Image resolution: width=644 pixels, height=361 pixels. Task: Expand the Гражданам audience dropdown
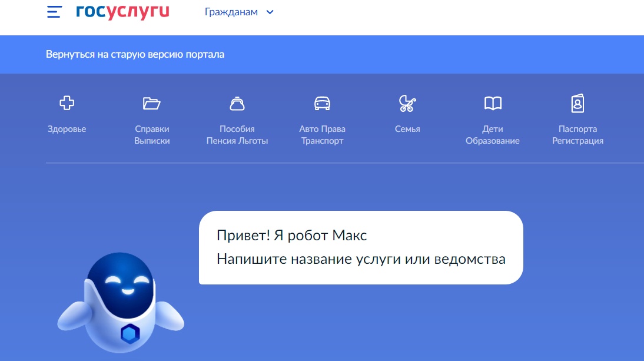pos(231,12)
